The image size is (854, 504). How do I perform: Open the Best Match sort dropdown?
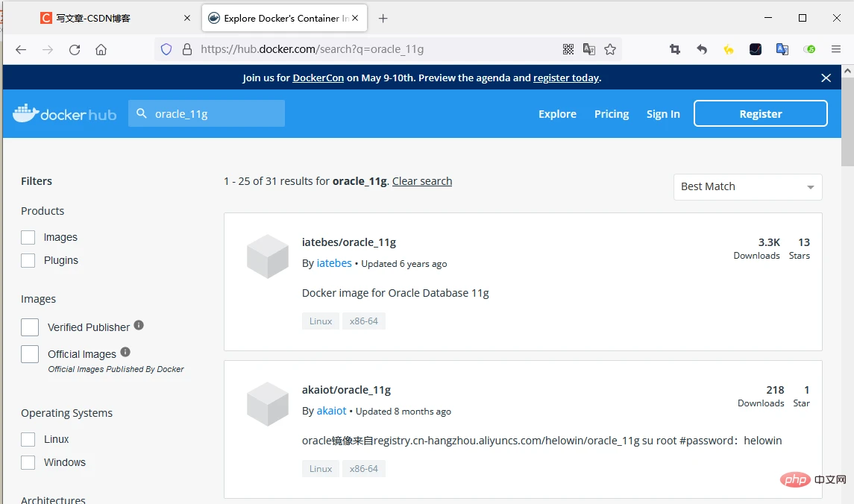pyautogui.click(x=748, y=186)
